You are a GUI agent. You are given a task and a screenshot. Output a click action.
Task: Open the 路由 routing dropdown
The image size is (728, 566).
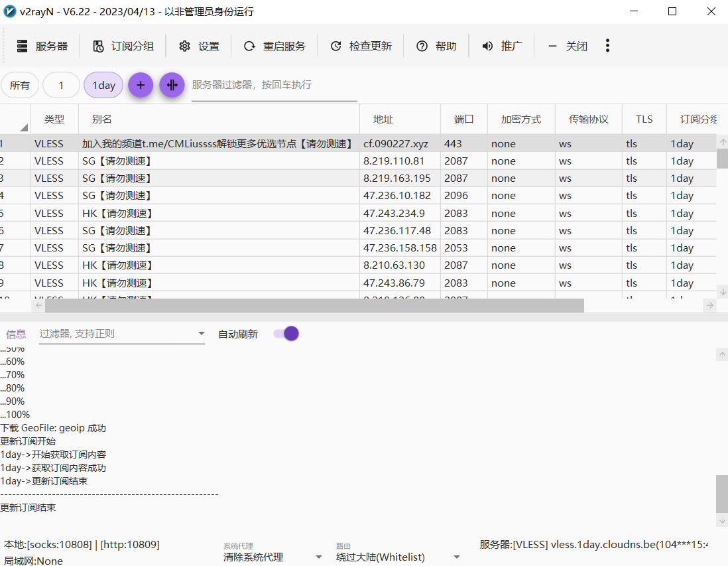pyautogui.click(x=398, y=553)
